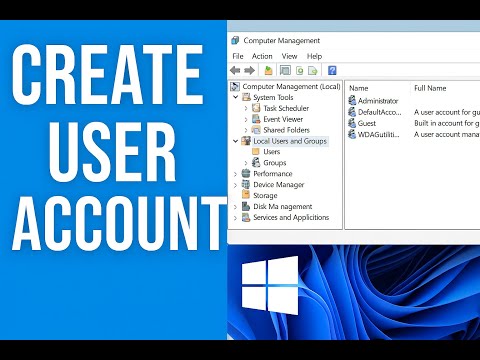Click the Shared Folders icon
The image size is (480, 360).
point(256,130)
